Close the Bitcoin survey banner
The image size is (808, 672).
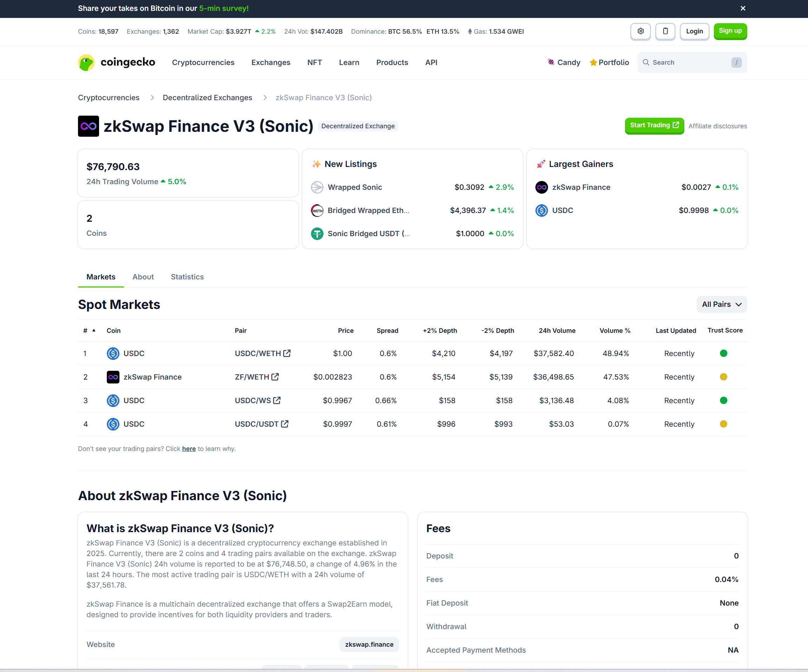tap(743, 8)
